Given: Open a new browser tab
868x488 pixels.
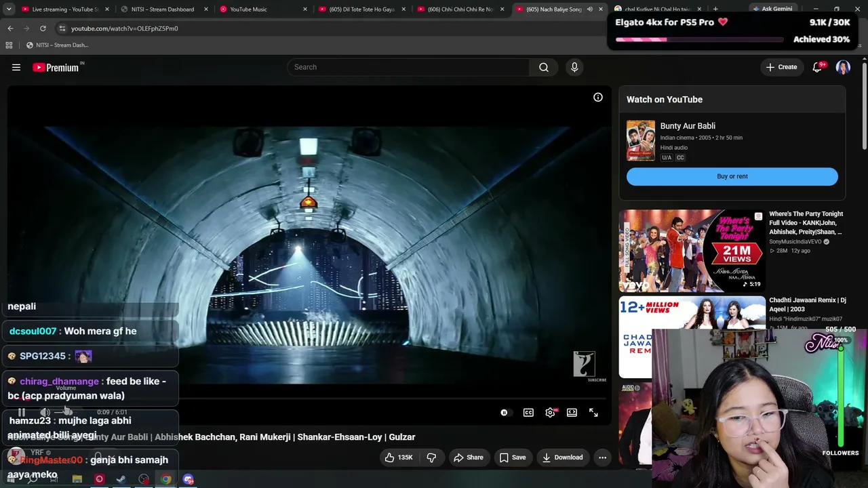Looking at the screenshot, I should coord(715,9).
